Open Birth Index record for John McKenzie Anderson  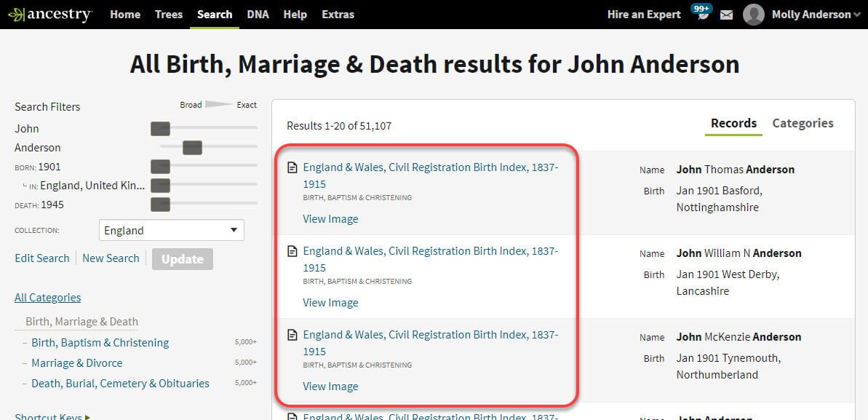pyautogui.click(x=431, y=343)
